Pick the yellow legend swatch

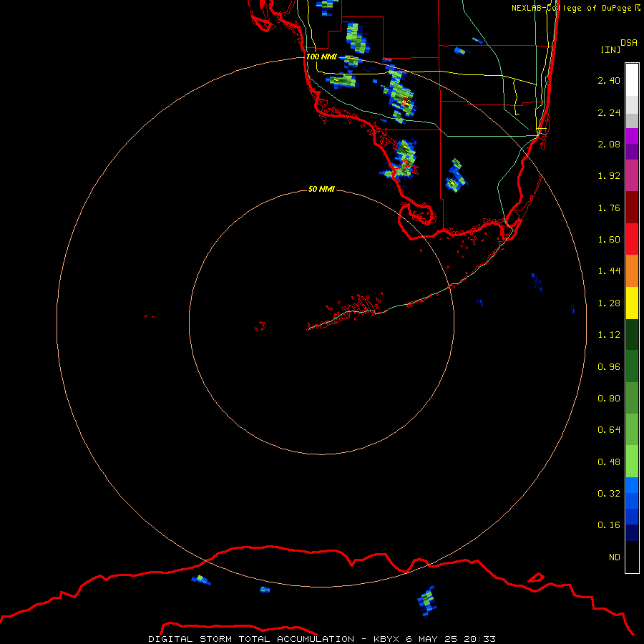[x=632, y=303]
